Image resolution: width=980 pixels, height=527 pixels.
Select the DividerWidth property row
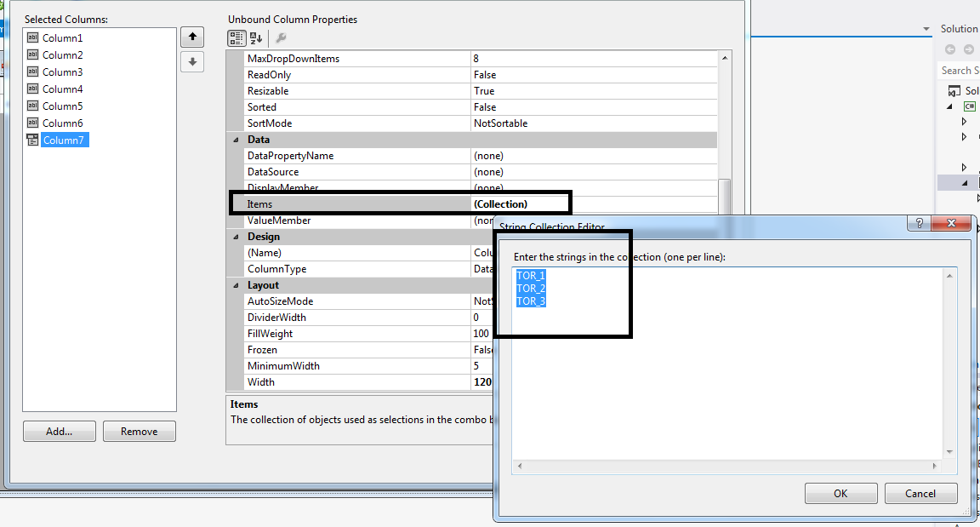[368, 318]
